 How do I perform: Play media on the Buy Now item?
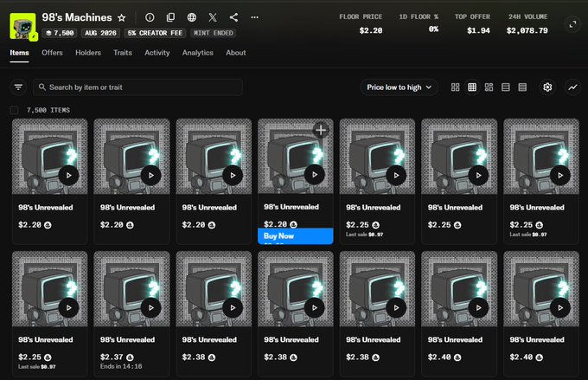[314, 175]
